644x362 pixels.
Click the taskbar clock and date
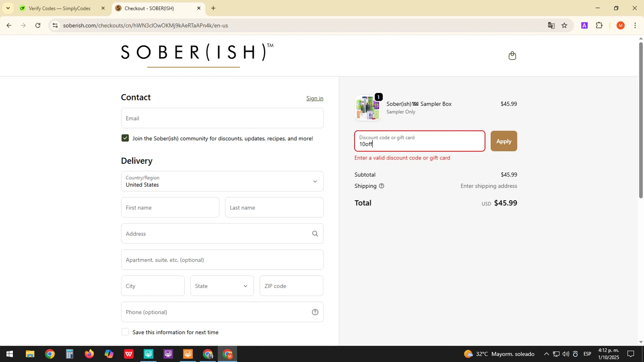(x=609, y=354)
